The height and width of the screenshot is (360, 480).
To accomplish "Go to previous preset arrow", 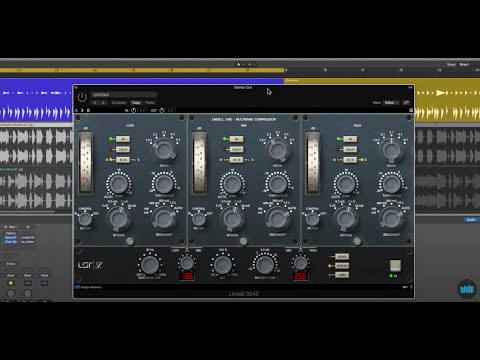I will click(95, 103).
